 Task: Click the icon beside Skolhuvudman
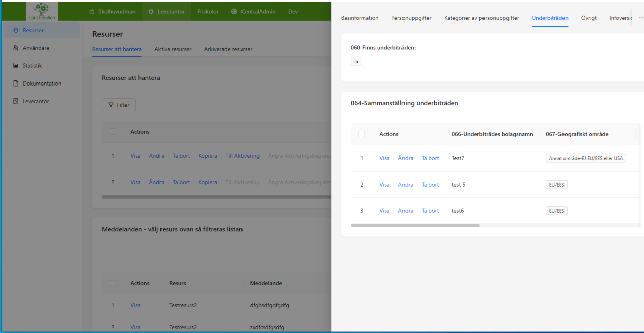coord(92,12)
